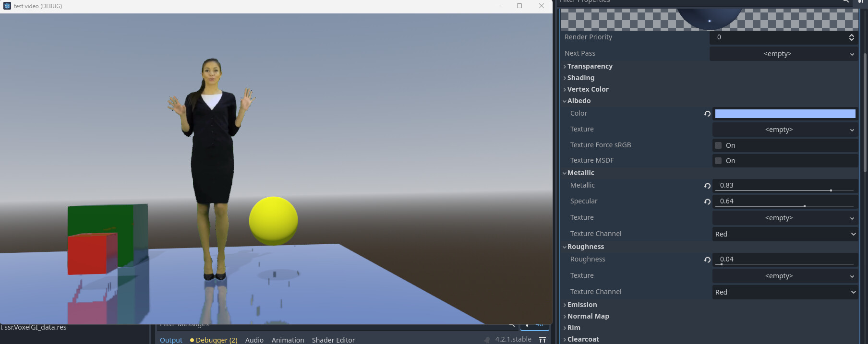Switch to the Output tab
The image size is (868, 344).
point(171,340)
